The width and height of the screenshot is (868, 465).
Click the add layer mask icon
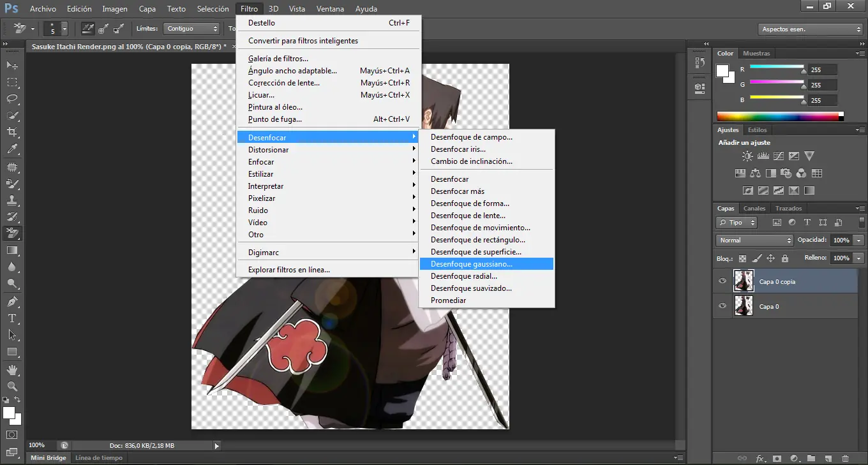click(777, 458)
